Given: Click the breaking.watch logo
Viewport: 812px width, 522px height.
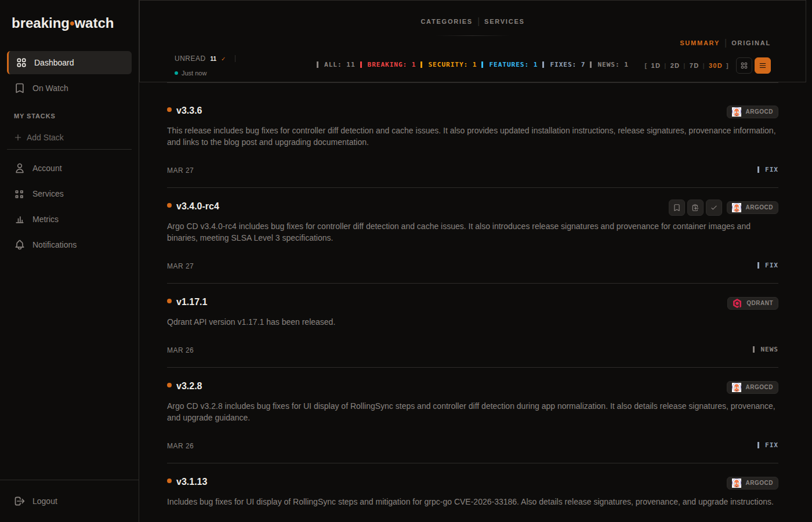Looking at the screenshot, I should 63,23.
